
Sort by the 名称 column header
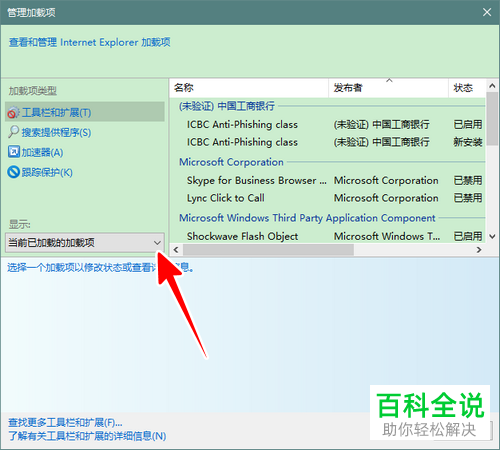[x=249, y=88]
